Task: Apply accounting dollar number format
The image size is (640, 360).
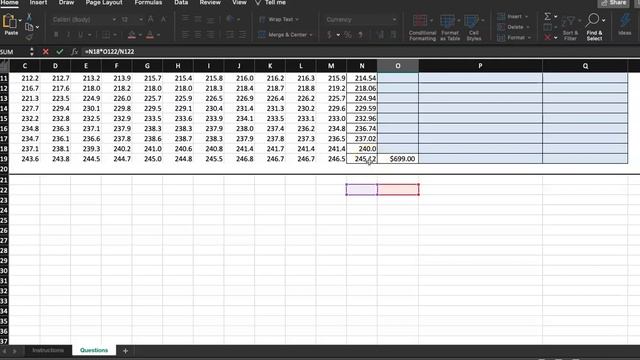Action: (x=329, y=35)
